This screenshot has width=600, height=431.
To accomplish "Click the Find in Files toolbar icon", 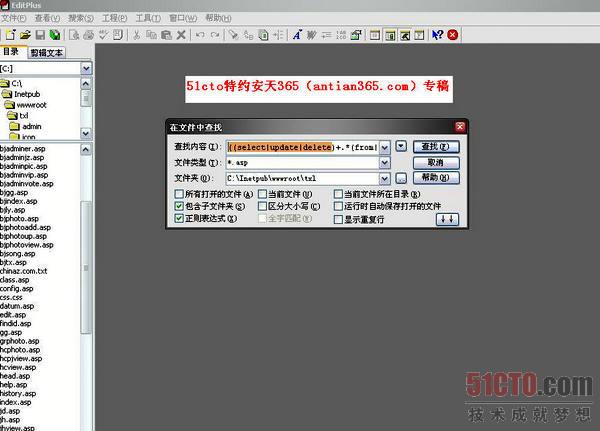I will [x=263, y=35].
